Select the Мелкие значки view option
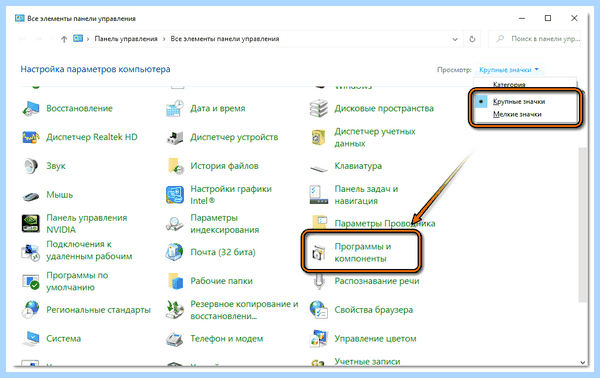Image resolution: width=600 pixels, height=378 pixels. pyautogui.click(x=517, y=114)
